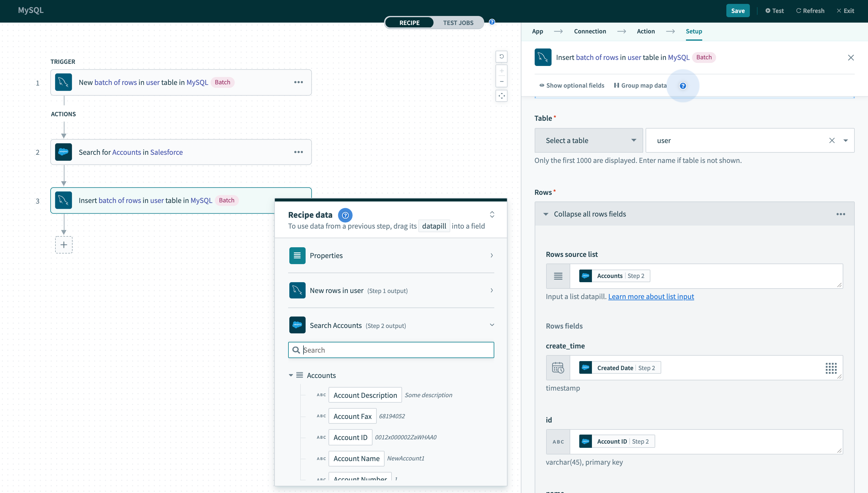This screenshot has height=493, width=868.
Task: Open more options for Salesforce step 2
Action: tap(298, 152)
